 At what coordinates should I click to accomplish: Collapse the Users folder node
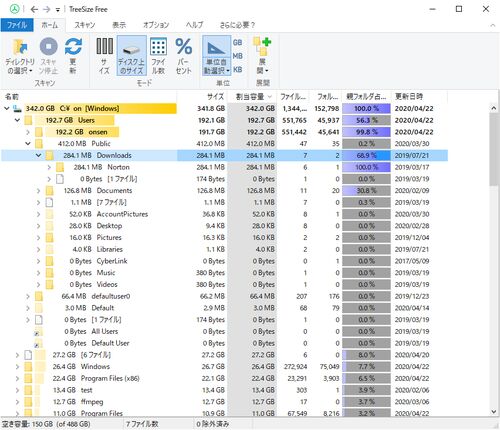coord(17,120)
